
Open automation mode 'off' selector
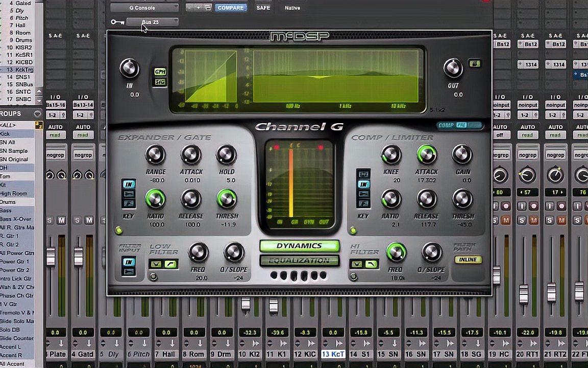(500, 135)
